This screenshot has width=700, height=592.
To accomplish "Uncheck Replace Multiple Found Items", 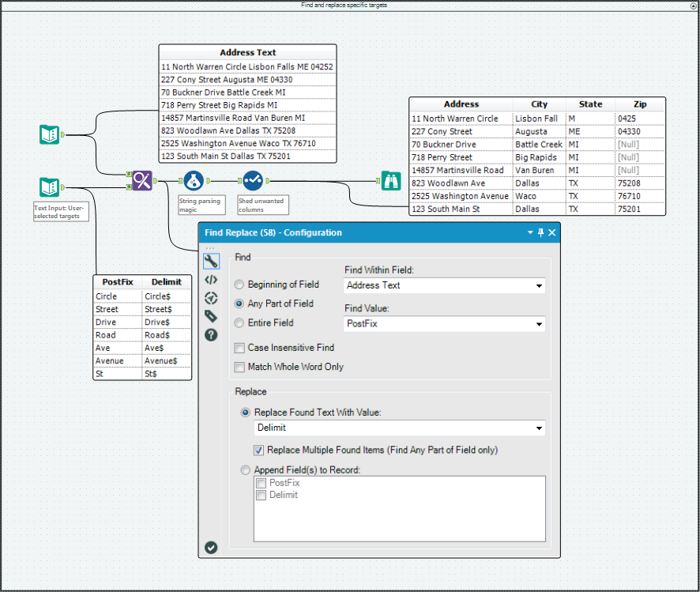I will (x=258, y=451).
